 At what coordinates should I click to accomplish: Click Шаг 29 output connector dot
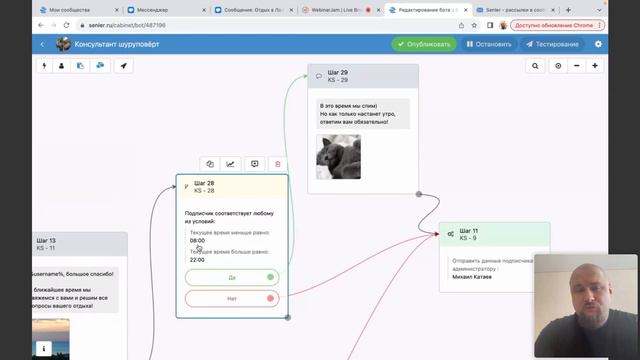(419, 194)
